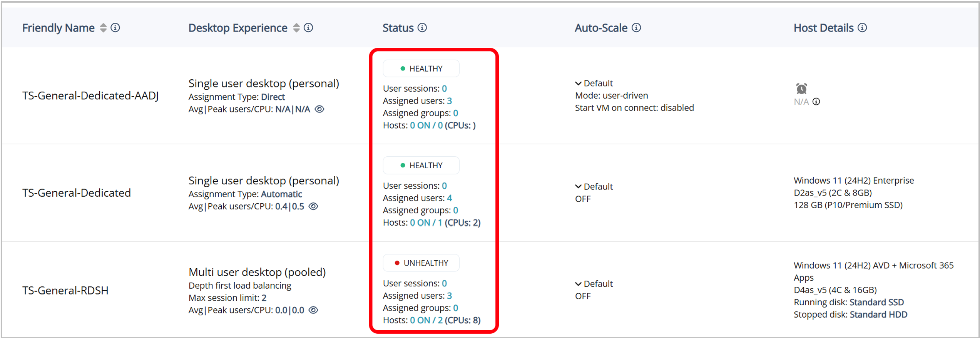The width and height of the screenshot is (980, 338).
Task: Click info icon beside Desktop Experience header
Action: (x=308, y=28)
